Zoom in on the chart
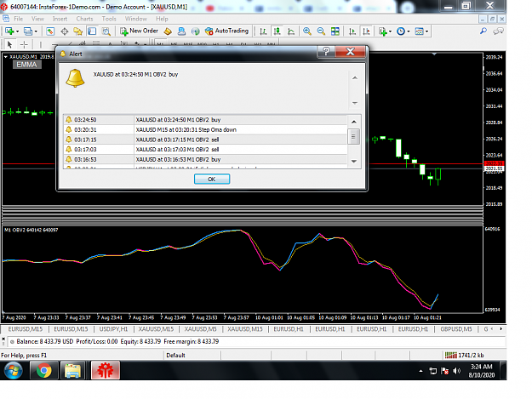 307,31
